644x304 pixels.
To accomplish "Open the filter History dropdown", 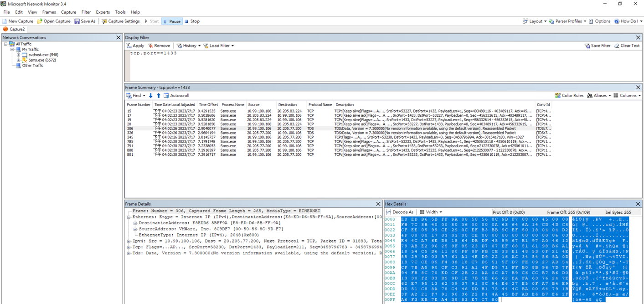I will point(188,46).
